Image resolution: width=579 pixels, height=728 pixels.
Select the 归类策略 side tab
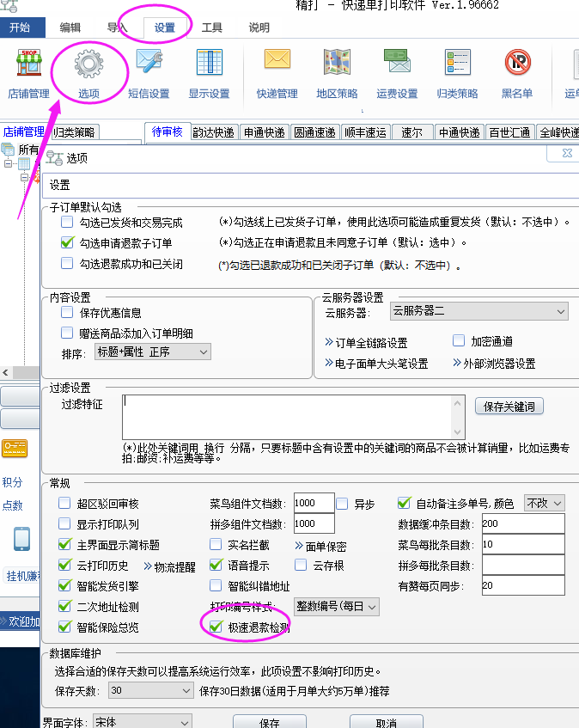pos(74,132)
